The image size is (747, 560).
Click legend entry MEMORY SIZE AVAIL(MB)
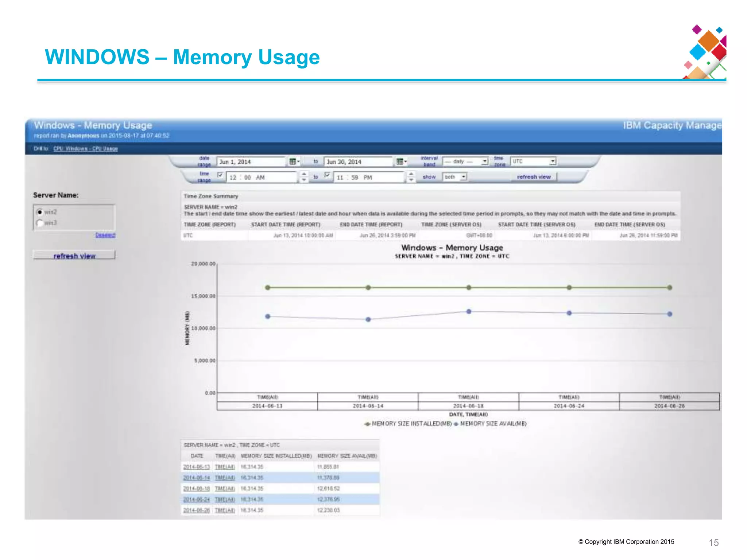[x=490, y=424]
